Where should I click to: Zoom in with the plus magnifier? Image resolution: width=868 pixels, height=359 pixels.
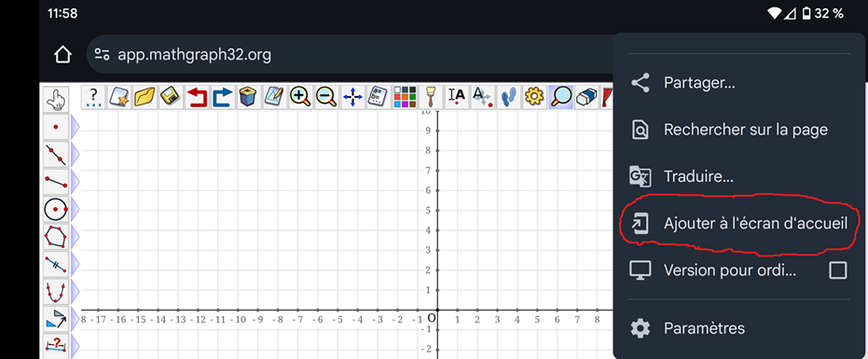300,97
